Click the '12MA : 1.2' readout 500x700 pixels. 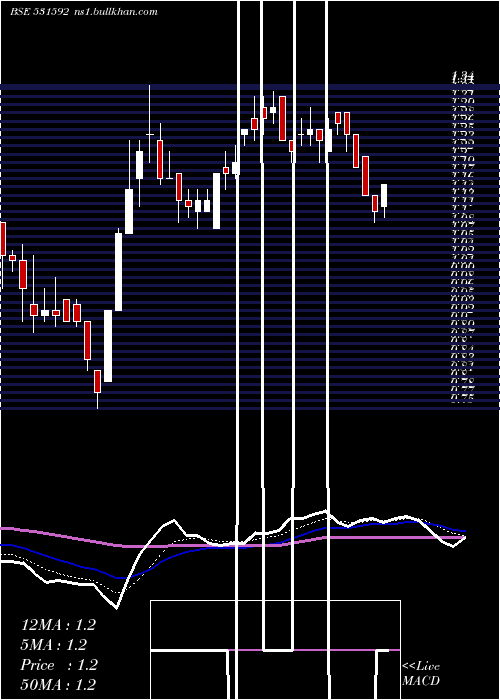[x=58, y=625]
